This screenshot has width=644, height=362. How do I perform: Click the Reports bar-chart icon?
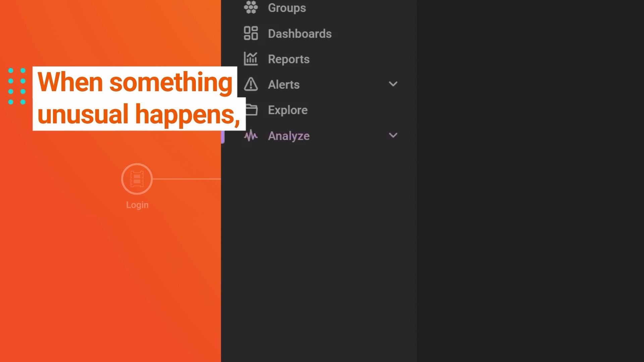[x=251, y=58]
